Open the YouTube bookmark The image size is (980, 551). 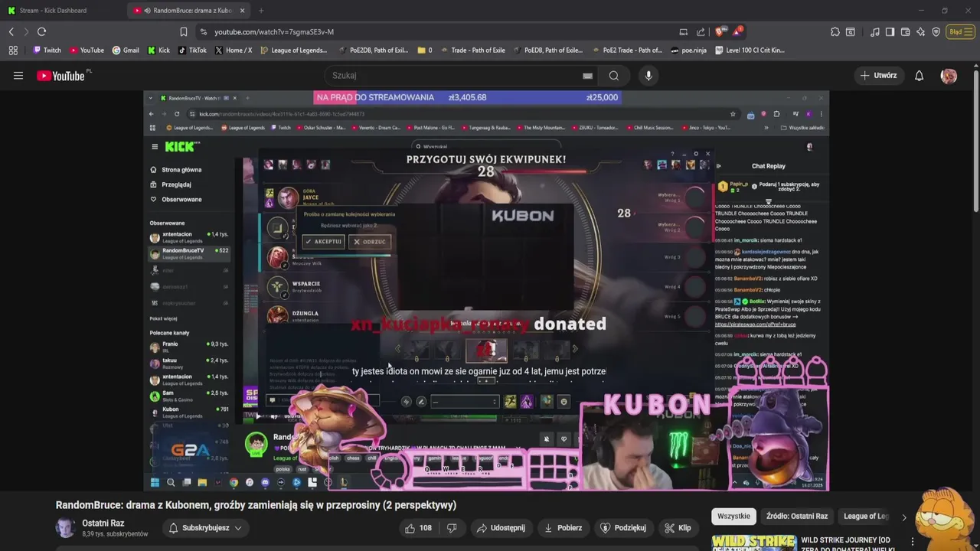point(87,51)
